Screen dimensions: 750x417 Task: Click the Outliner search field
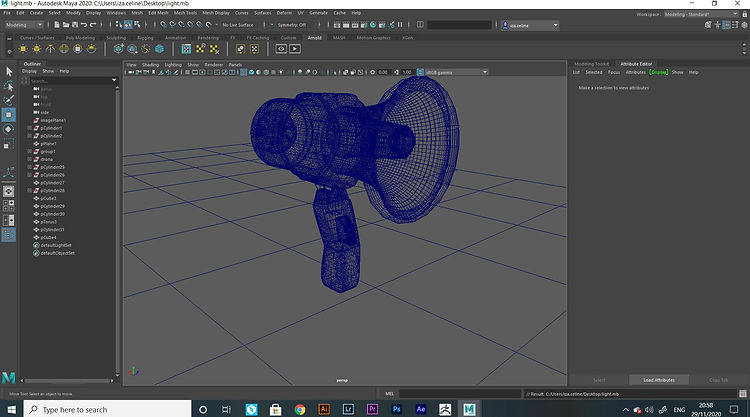pyautogui.click(x=70, y=81)
